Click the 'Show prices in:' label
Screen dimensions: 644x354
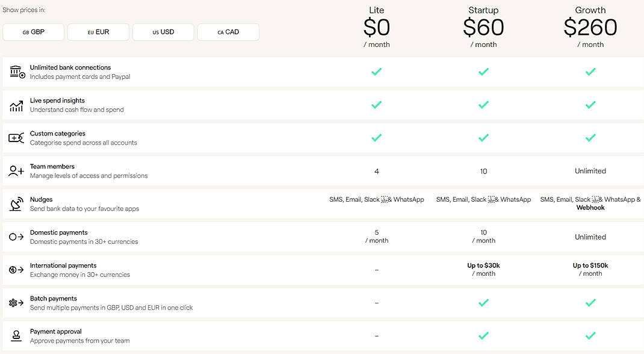24,10
